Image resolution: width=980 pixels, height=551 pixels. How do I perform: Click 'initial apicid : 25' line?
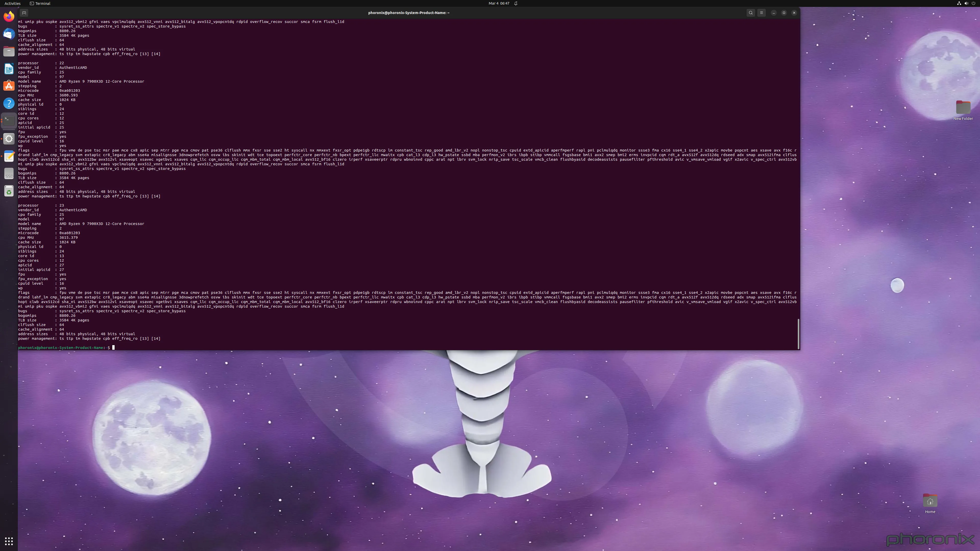click(41, 127)
